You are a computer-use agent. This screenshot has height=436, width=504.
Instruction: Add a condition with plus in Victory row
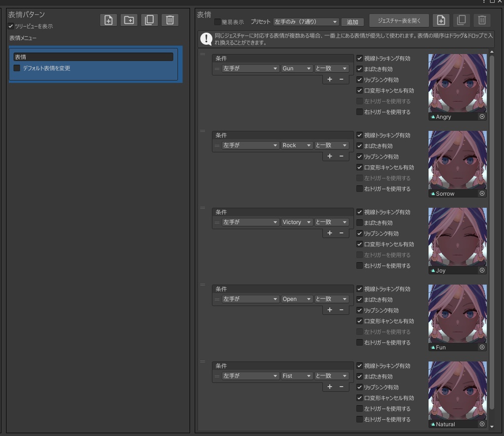329,233
